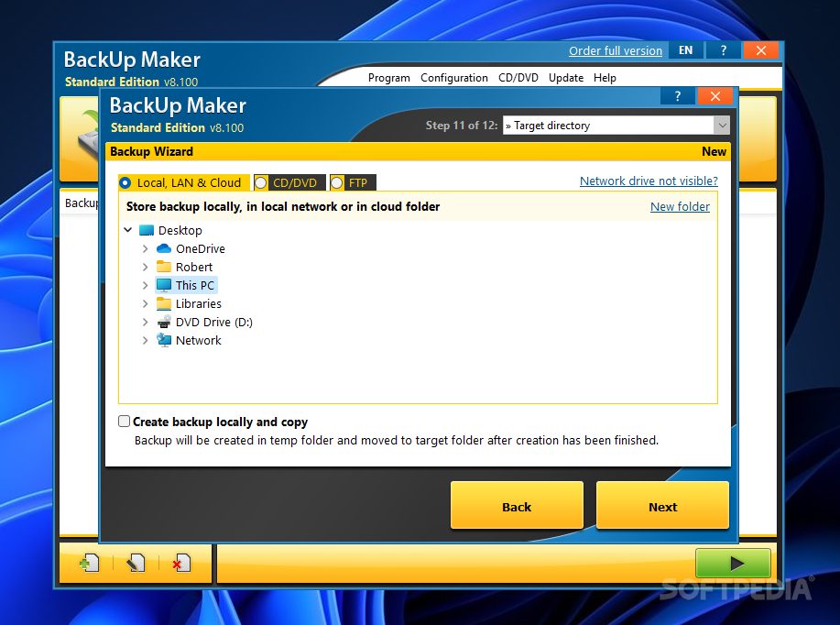Select the OneDrive tree label
840x625 pixels.
[201, 248]
